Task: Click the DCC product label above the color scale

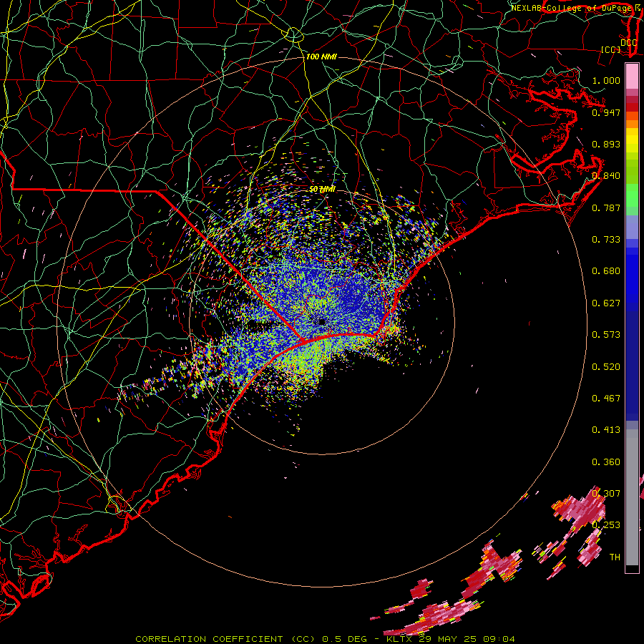Action: 628,43
